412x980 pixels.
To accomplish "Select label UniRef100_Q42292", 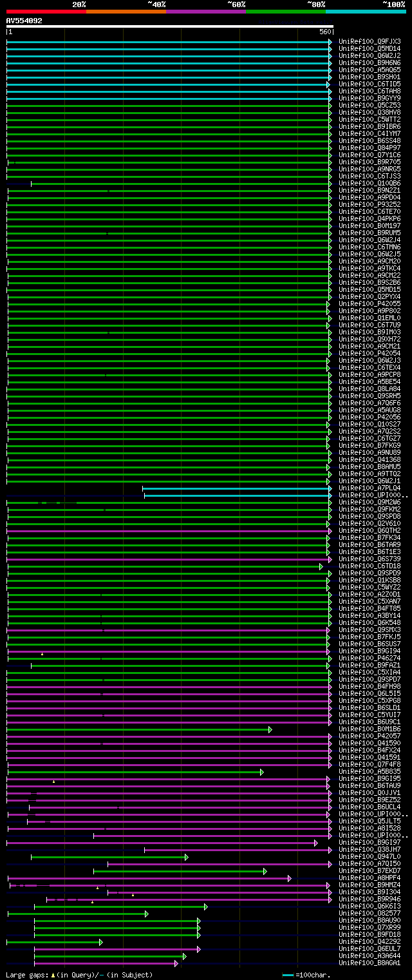I will tap(370, 941).
